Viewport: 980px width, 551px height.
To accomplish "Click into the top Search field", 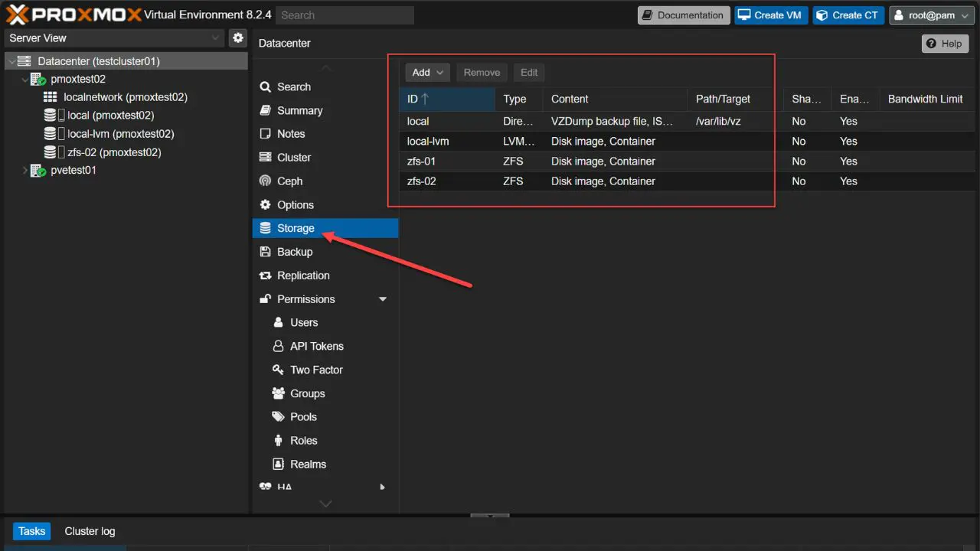I will point(344,15).
